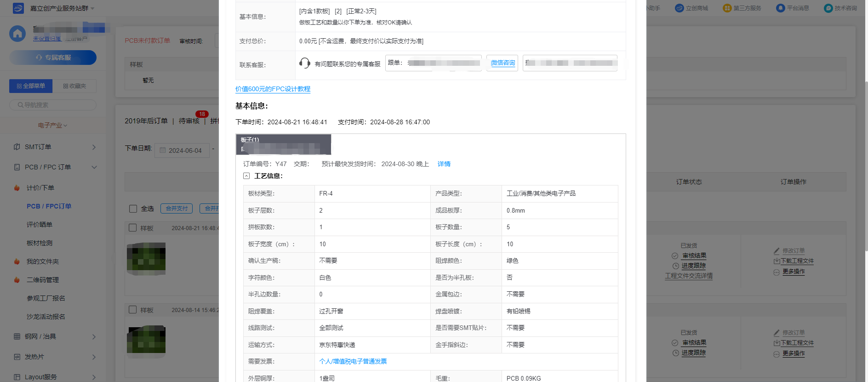Check the first 样板 order checkbox
This screenshot has width=868, height=382.
tap(133, 228)
